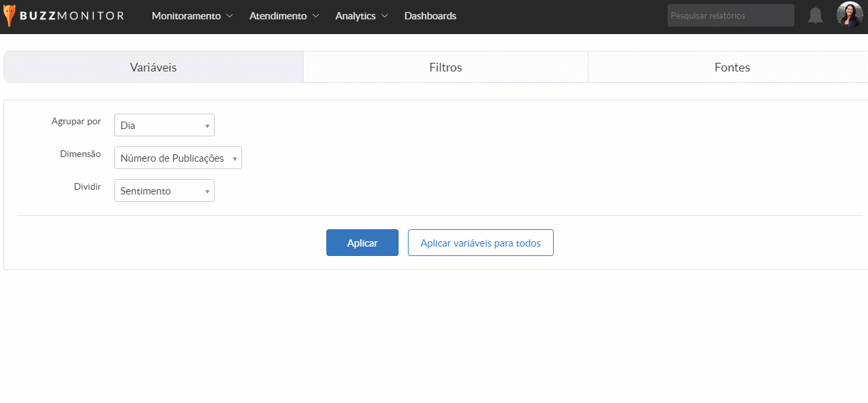
Task: Open the notifications bell
Action: 815,15
